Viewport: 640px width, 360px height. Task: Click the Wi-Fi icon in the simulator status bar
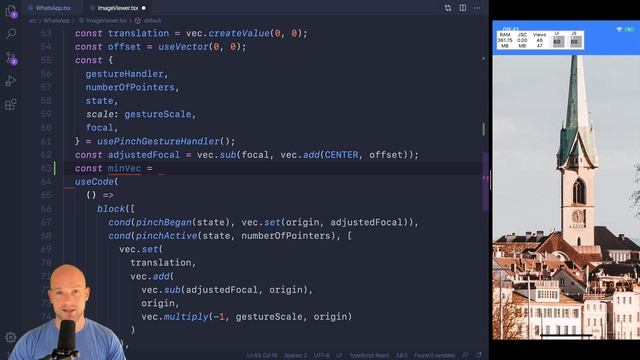pos(619,29)
